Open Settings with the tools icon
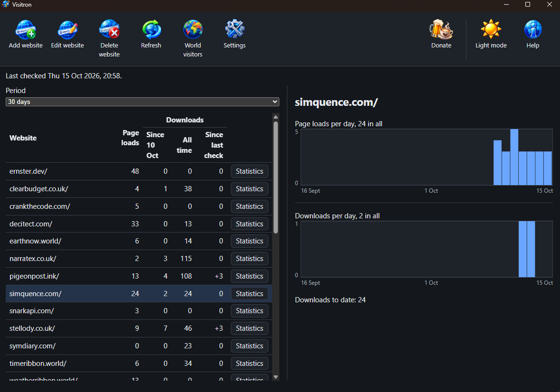This screenshot has width=560, height=392. pos(235,29)
